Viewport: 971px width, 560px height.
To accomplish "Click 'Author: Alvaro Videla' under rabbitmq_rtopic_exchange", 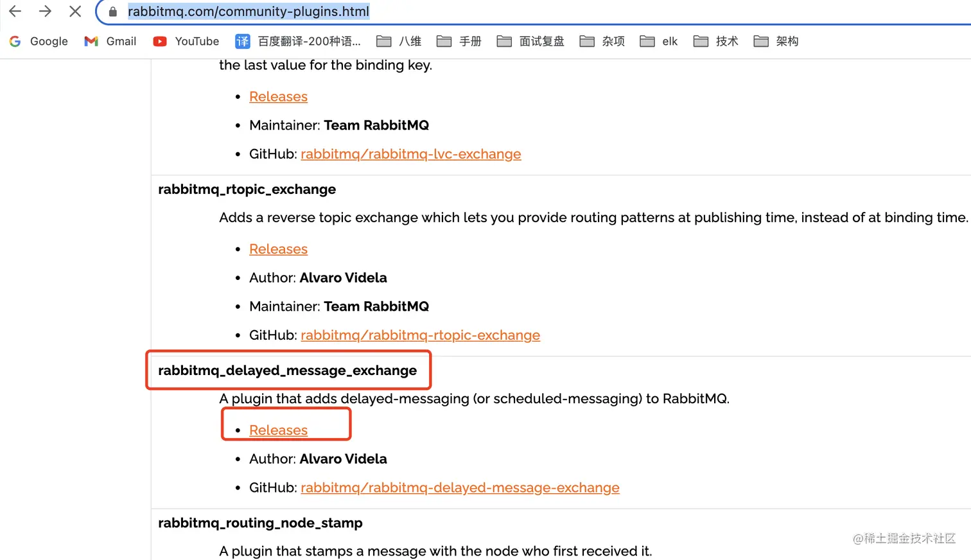I will pos(318,278).
